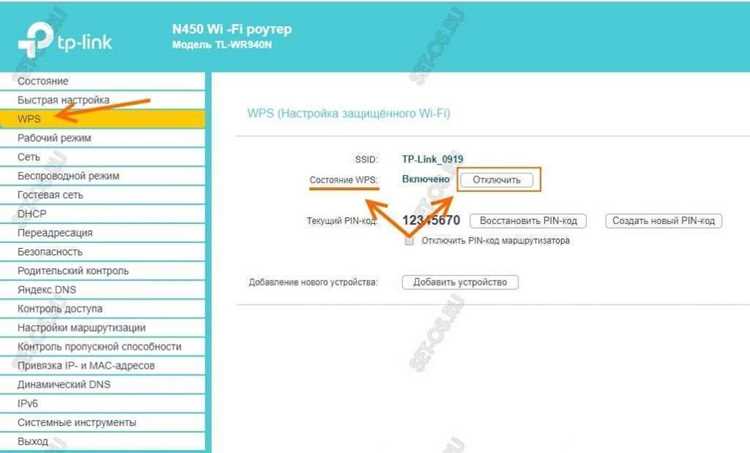The image size is (750, 453).
Task: Click the Состояние WPS label
Action: click(x=343, y=180)
